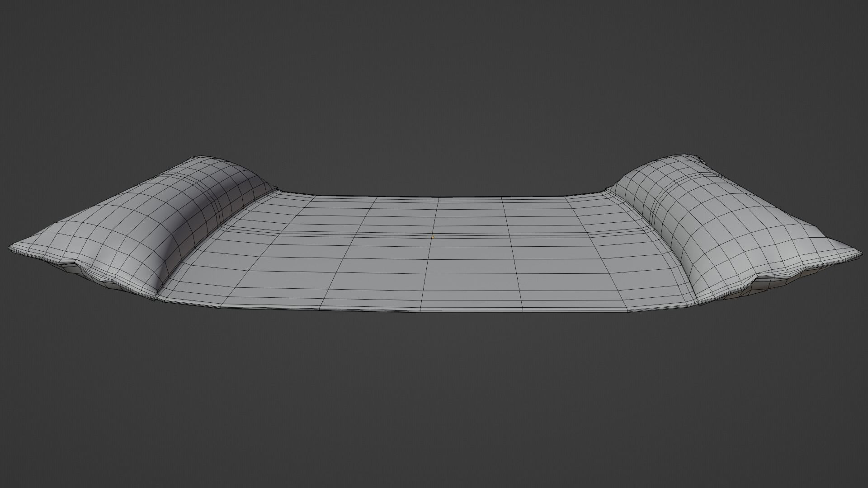The image size is (868, 488).
Task: Click the orange object origin point
Action: pos(433,237)
